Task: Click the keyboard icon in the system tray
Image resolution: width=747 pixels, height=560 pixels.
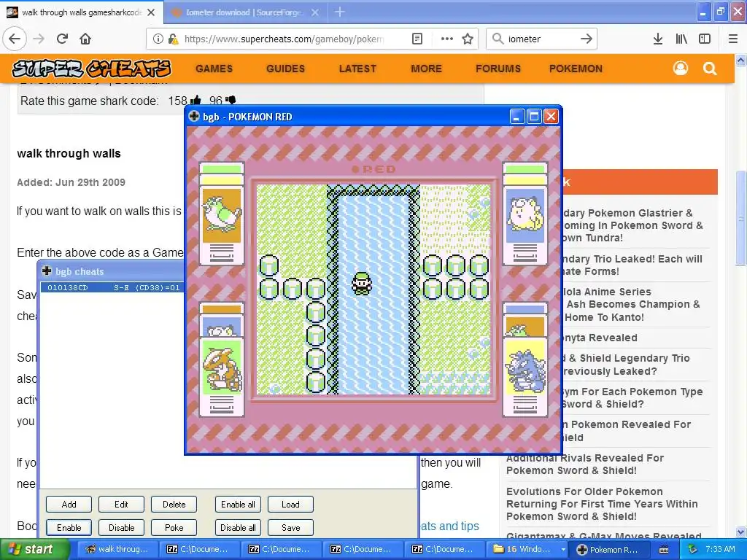Action: (664, 550)
